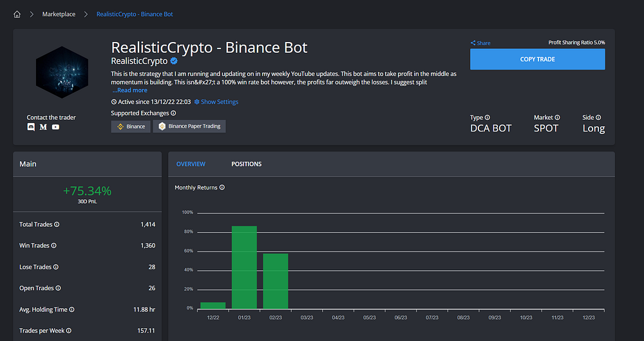Switch to the POSITIONS tab

click(x=247, y=164)
